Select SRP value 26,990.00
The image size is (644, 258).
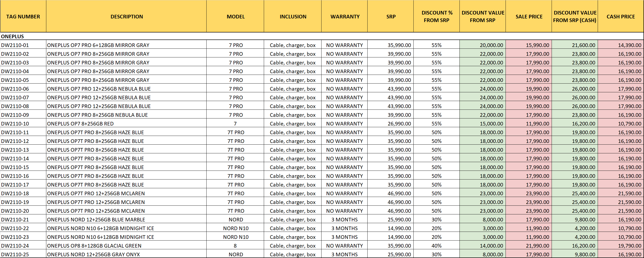[x=391, y=124]
